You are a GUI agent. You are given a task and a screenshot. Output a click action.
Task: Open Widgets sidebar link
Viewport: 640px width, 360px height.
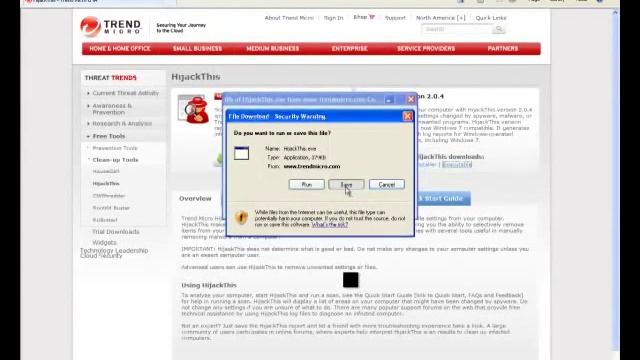(104, 242)
